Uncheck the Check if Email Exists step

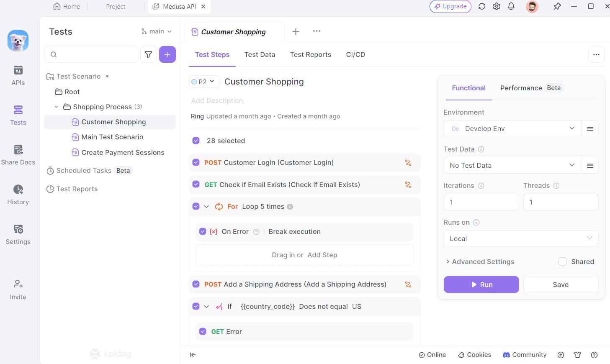point(196,185)
